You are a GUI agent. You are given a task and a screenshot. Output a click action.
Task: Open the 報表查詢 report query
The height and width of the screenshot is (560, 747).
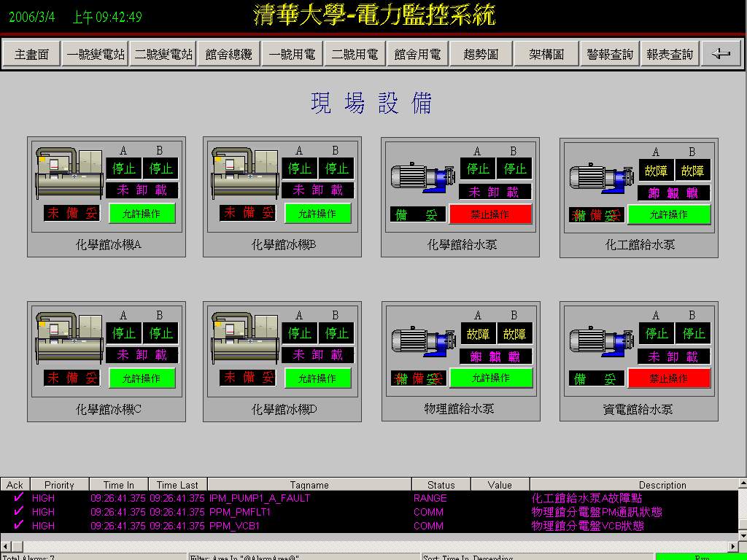tap(670, 54)
